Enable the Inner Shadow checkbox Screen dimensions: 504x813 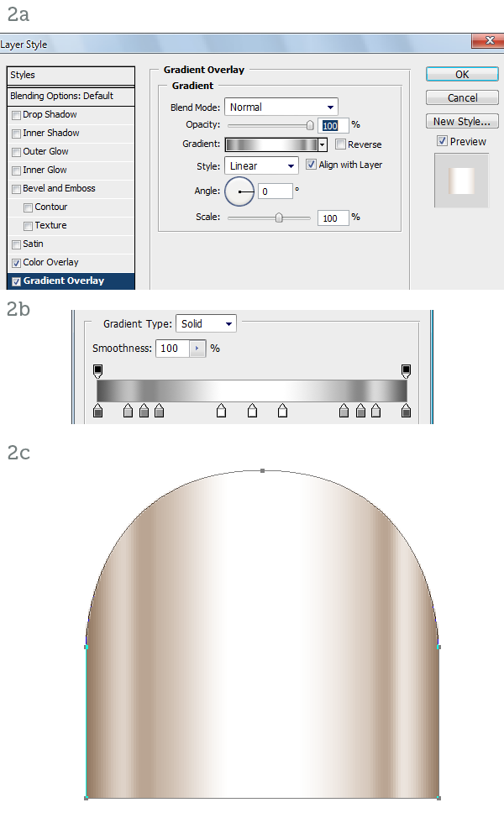[x=17, y=134]
